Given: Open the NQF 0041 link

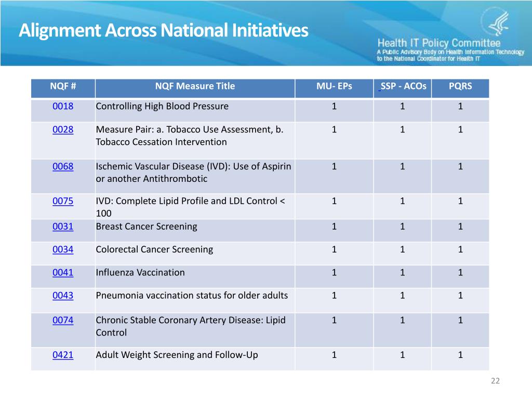Looking at the screenshot, I should pyautogui.click(x=63, y=273).
